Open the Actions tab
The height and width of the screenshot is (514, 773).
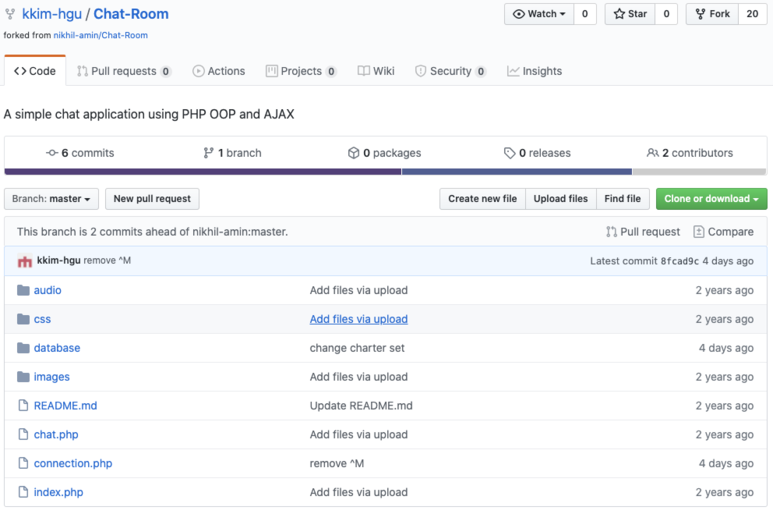(x=219, y=71)
